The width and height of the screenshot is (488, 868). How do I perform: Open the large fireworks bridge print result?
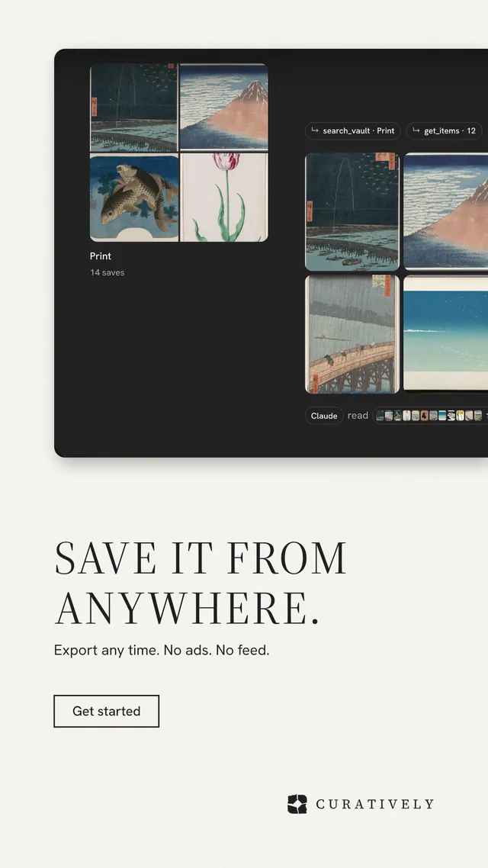[352, 211]
